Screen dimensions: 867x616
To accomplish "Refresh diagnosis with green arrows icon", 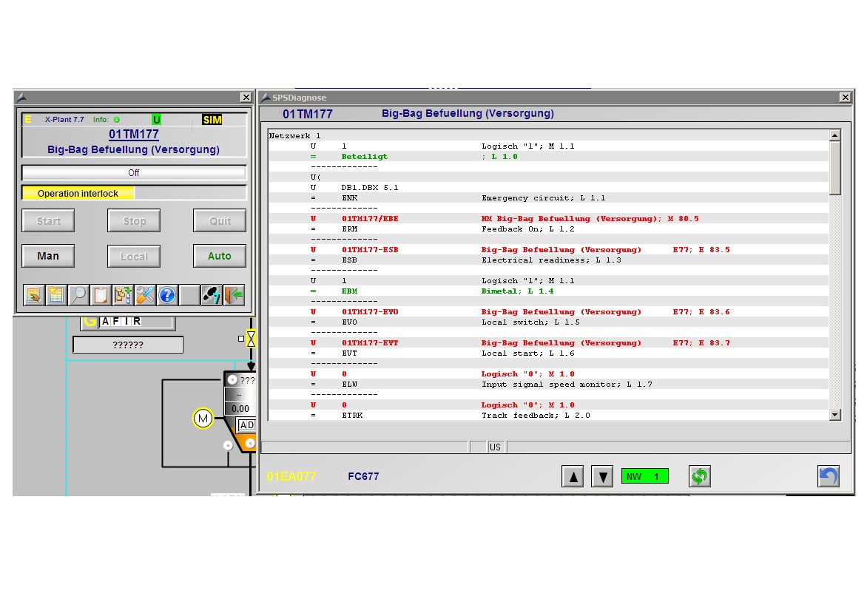I will (x=699, y=476).
